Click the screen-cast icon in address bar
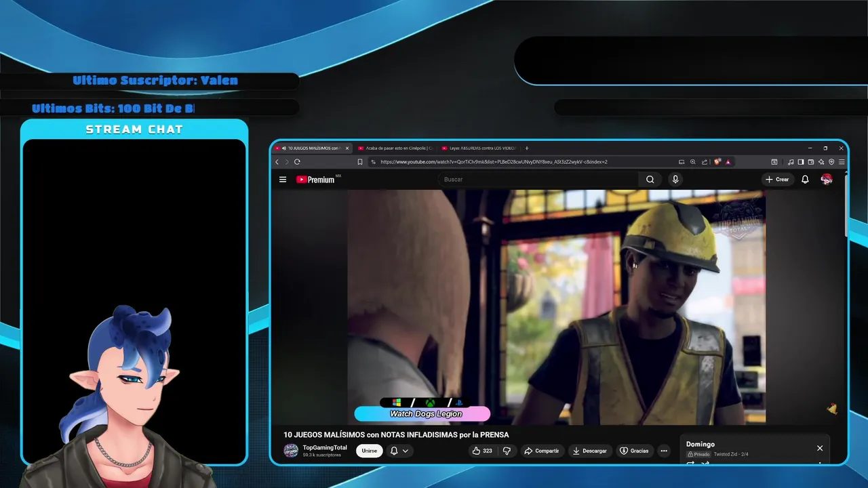 coord(682,162)
